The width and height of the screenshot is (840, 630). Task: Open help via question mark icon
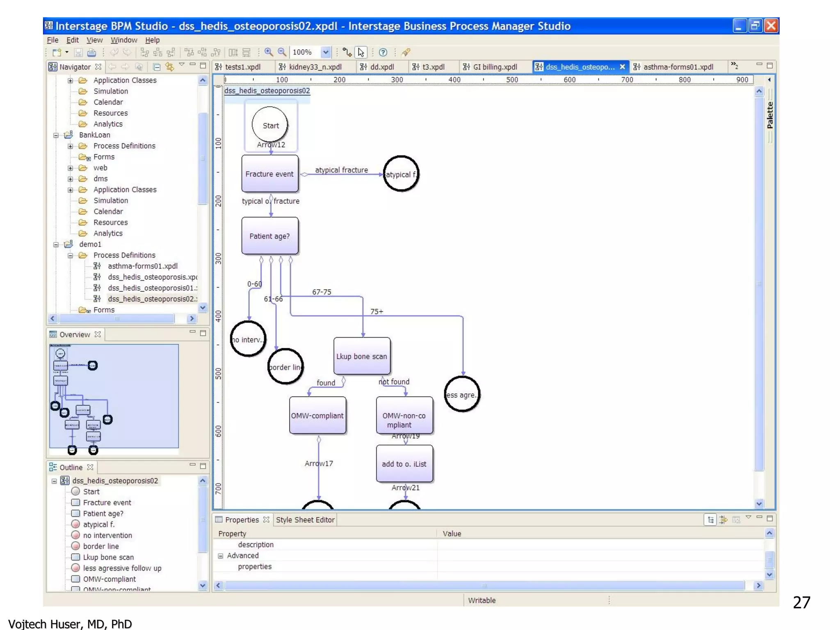[x=383, y=52]
